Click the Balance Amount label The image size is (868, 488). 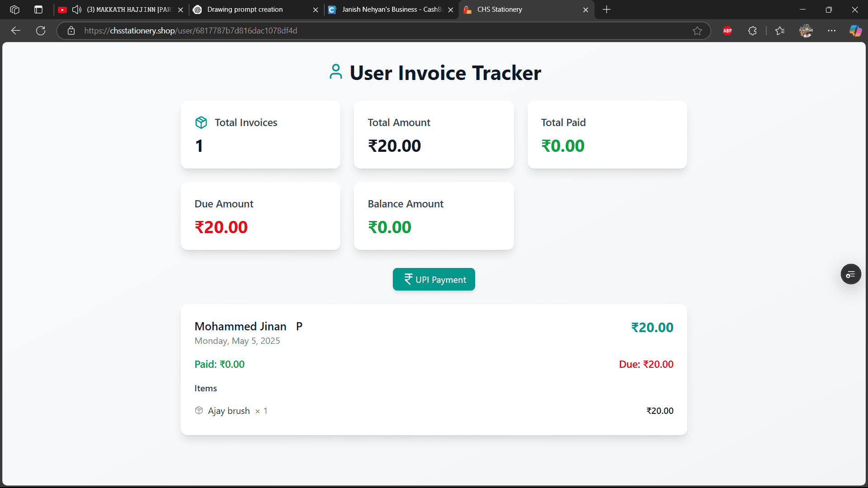tap(406, 204)
